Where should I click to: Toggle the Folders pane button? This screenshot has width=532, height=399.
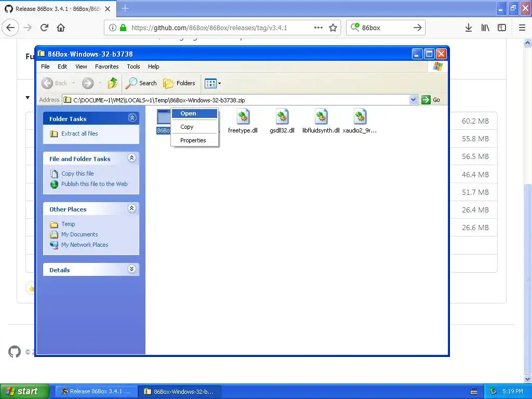pos(179,83)
